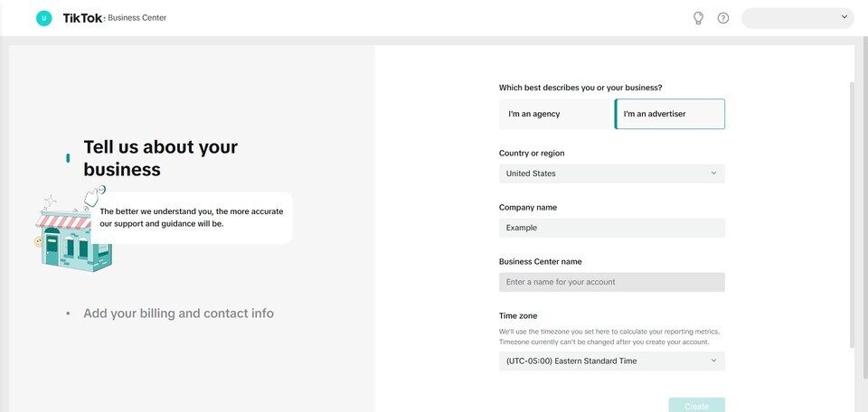The height and width of the screenshot is (412, 868).
Task: Select "Add your billing and contact info" step
Action: pyautogui.click(x=178, y=314)
